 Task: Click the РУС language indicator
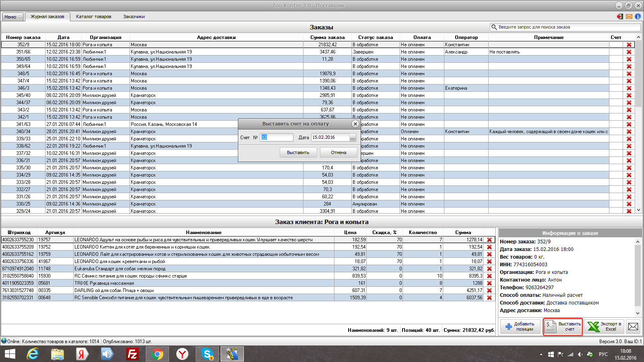click(603, 354)
